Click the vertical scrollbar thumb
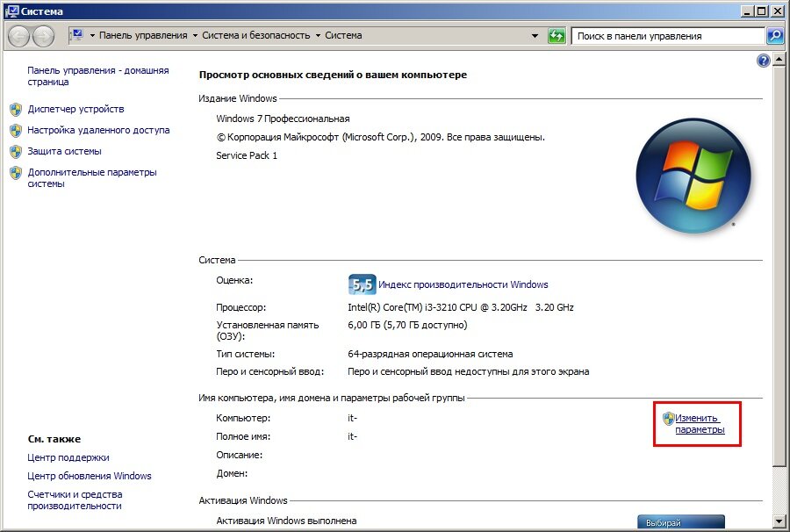The width and height of the screenshot is (790, 532). pos(779,267)
